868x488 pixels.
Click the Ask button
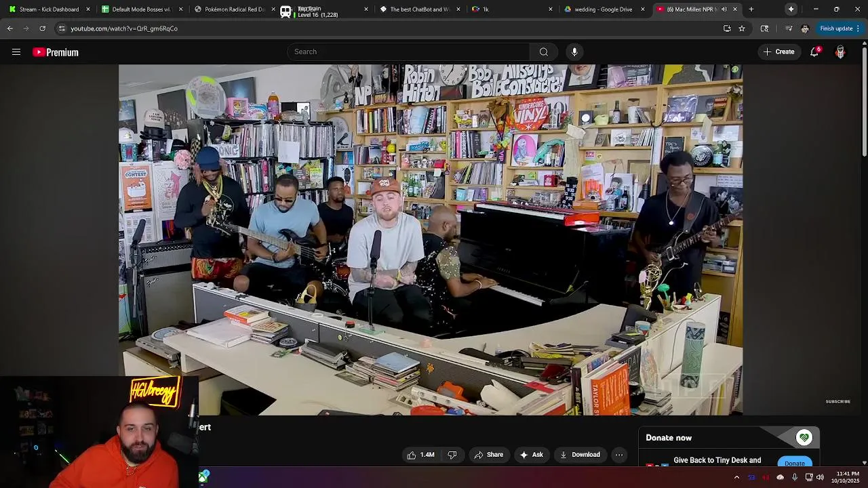click(x=531, y=455)
